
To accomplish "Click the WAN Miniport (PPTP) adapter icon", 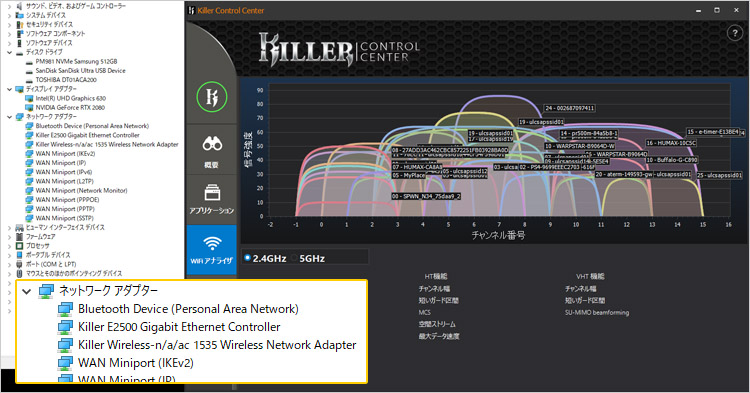I will pyautogui.click(x=29, y=209).
